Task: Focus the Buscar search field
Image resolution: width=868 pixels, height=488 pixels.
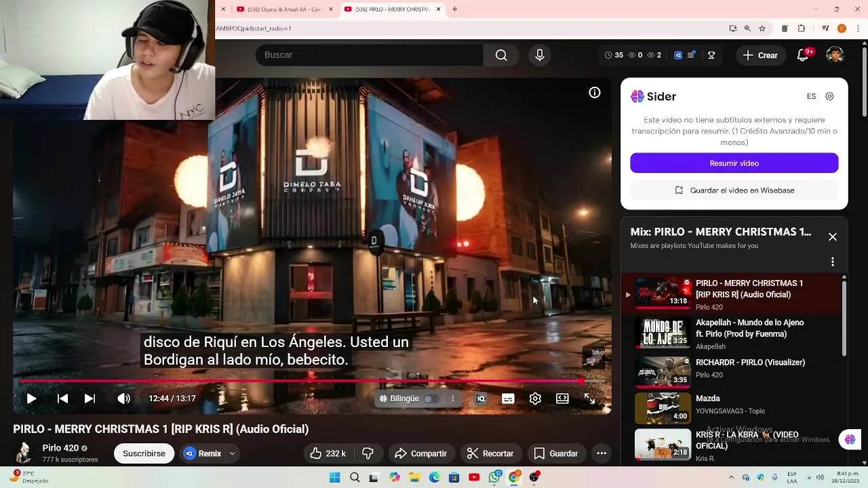Action: (x=370, y=55)
